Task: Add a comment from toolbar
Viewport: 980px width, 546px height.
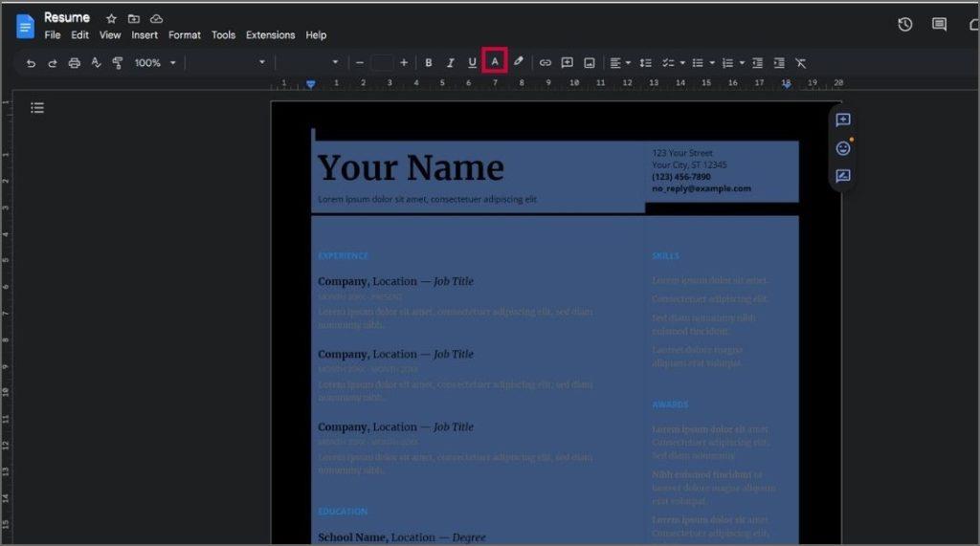Action: (x=567, y=62)
